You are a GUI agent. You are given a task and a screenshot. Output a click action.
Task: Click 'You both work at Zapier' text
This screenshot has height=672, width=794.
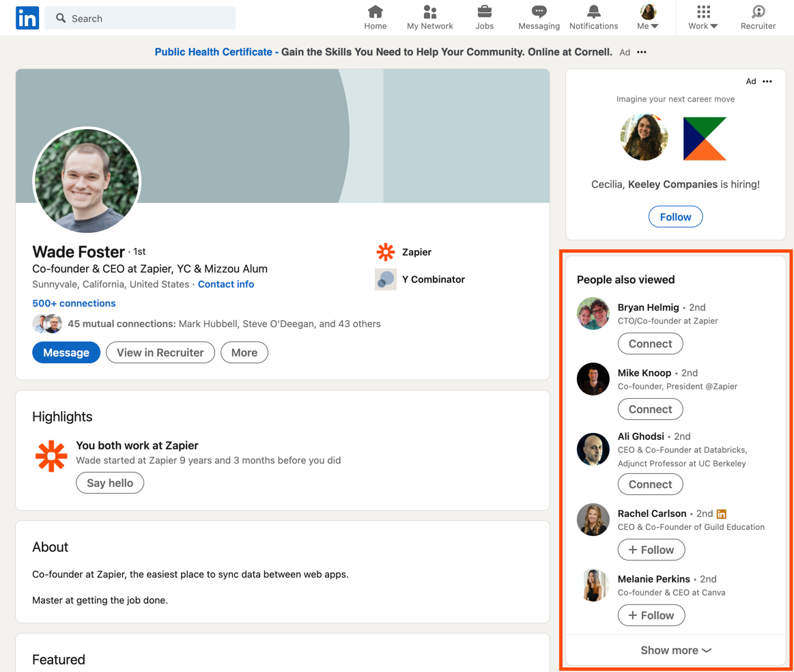pyautogui.click(x=137, y=446)
